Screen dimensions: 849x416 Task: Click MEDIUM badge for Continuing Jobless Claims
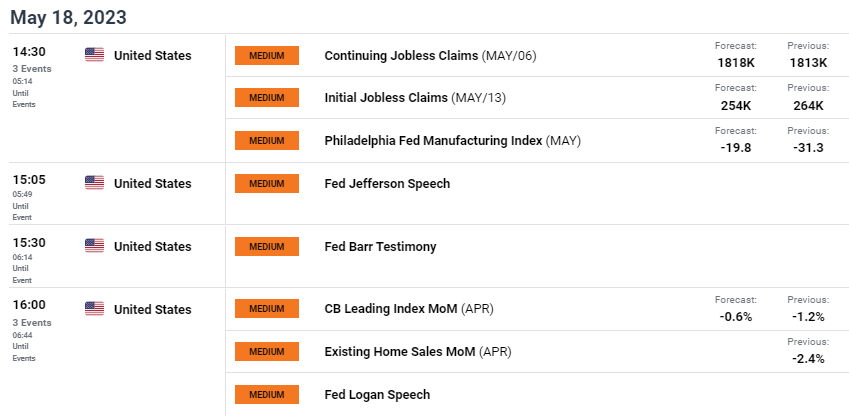coord(267,55)
